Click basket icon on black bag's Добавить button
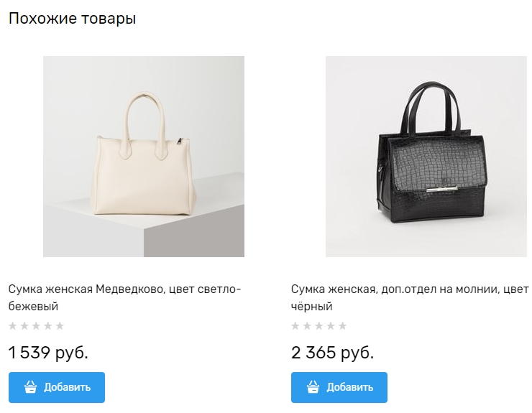 tap(313, 387)
